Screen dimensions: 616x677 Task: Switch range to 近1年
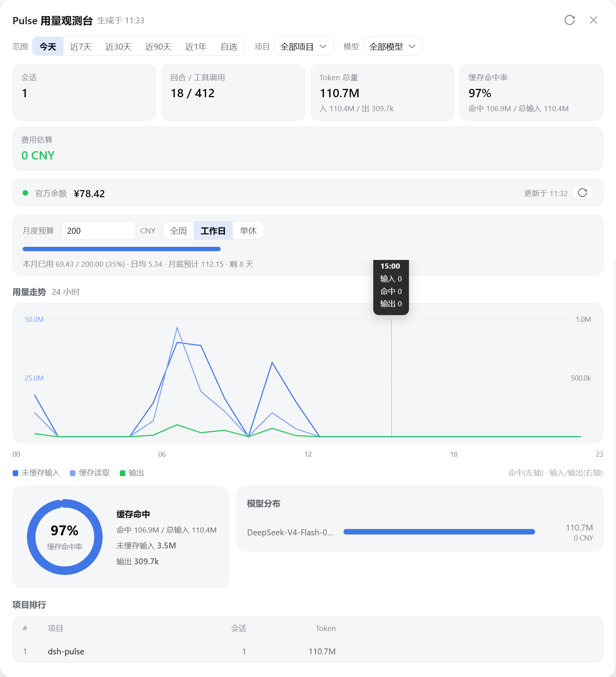[x=196, y=46]
